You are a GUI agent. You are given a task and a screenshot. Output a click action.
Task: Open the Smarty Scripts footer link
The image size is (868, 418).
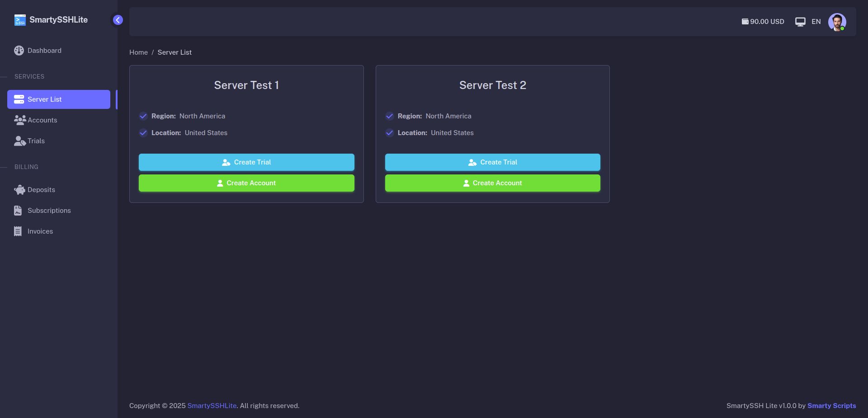pos(831,406)
